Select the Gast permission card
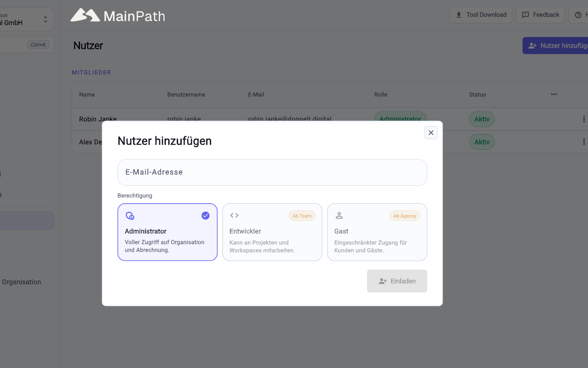This screenshot has height=368, width=588. pos(377,232)
